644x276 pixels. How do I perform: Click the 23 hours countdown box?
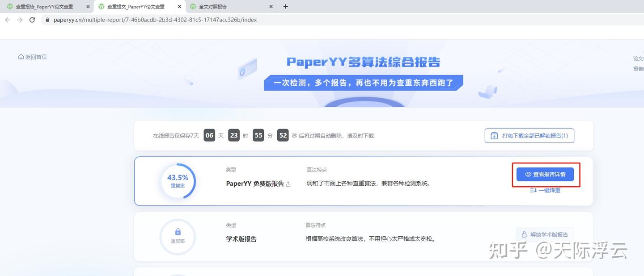pyautogui.click(x=234, y=135)
